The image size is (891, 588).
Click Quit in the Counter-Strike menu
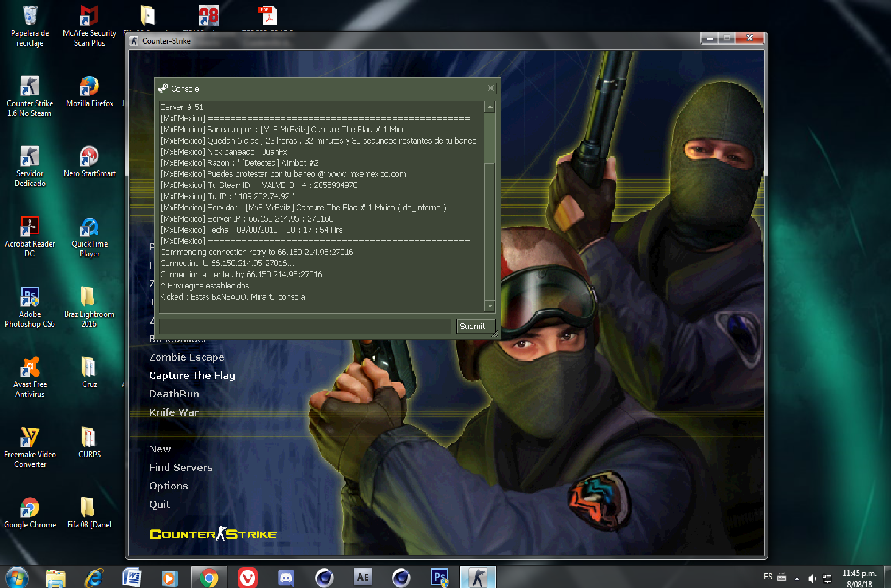pyautogui.click(x=159, y=504)
